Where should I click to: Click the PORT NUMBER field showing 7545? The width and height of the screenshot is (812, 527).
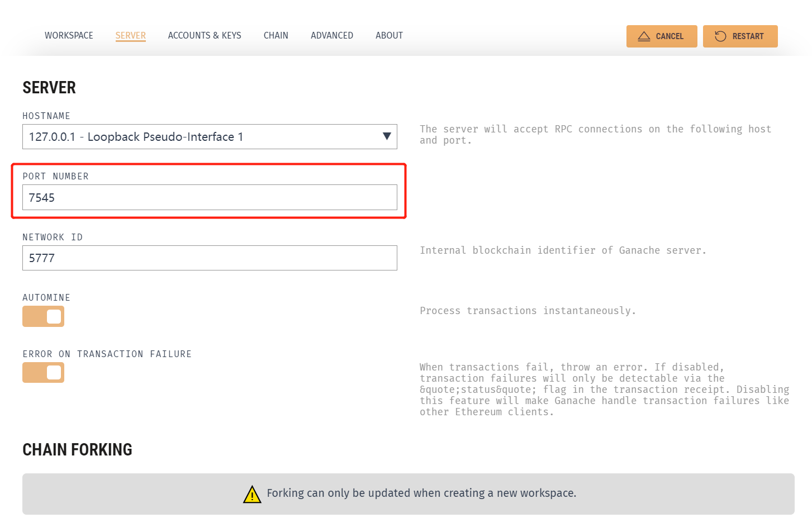210,197
